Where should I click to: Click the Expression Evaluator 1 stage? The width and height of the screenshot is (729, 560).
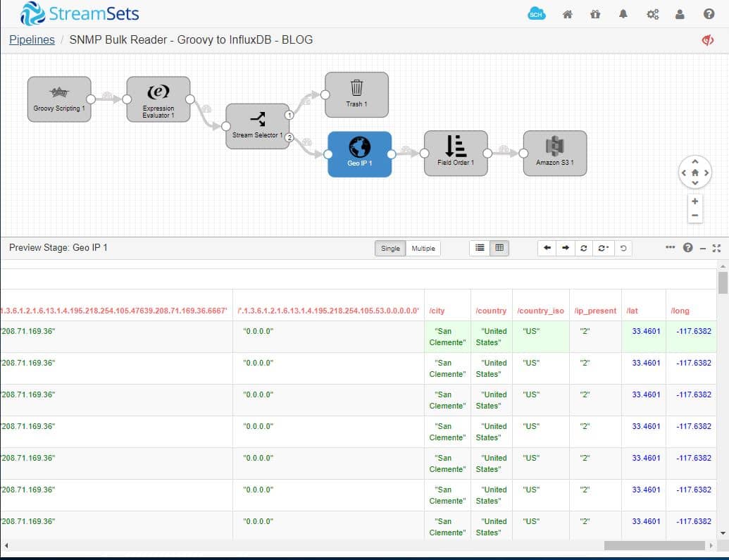tap(158, 99)
